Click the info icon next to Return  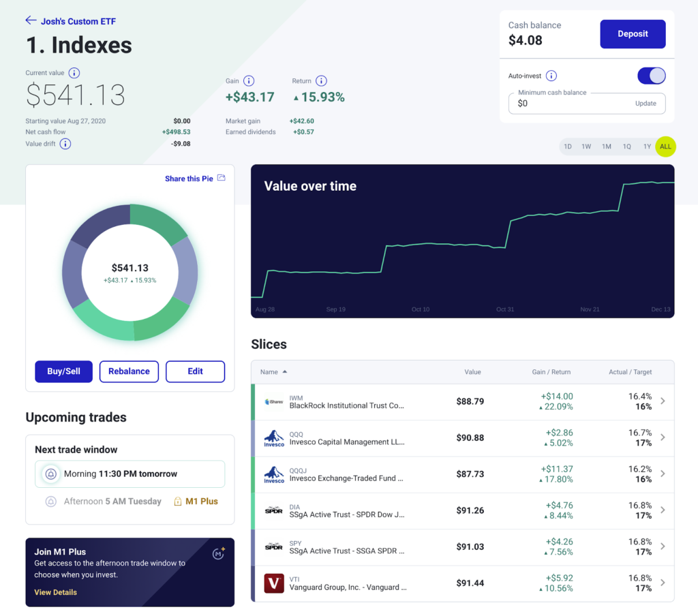click(321, 81)
